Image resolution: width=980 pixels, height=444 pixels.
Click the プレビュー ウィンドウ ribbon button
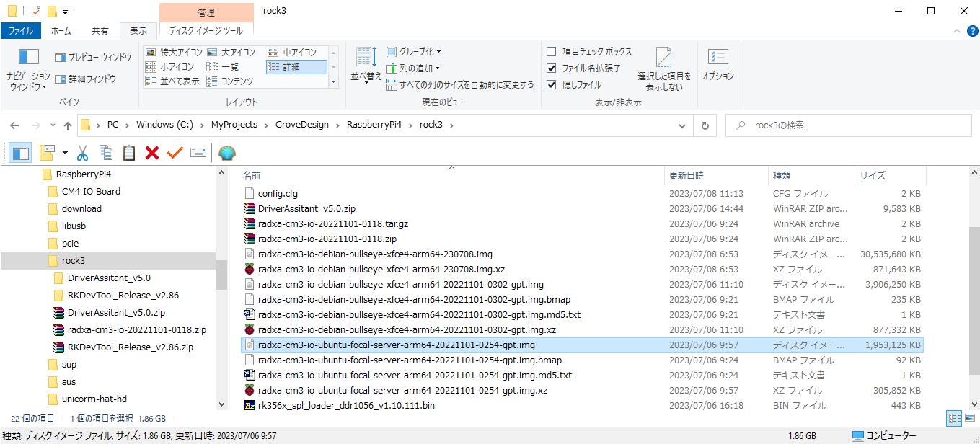pyautogui.click(x=93, y=57)
